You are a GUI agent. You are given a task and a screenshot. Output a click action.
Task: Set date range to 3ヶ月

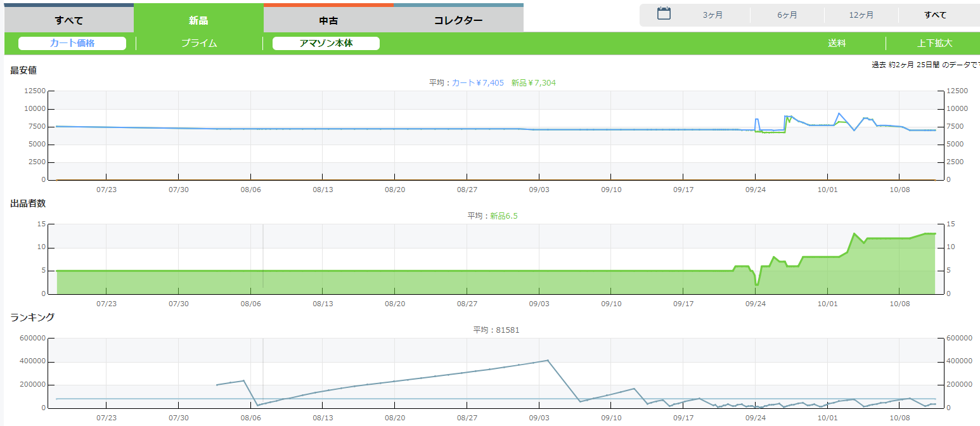point(712,15)
